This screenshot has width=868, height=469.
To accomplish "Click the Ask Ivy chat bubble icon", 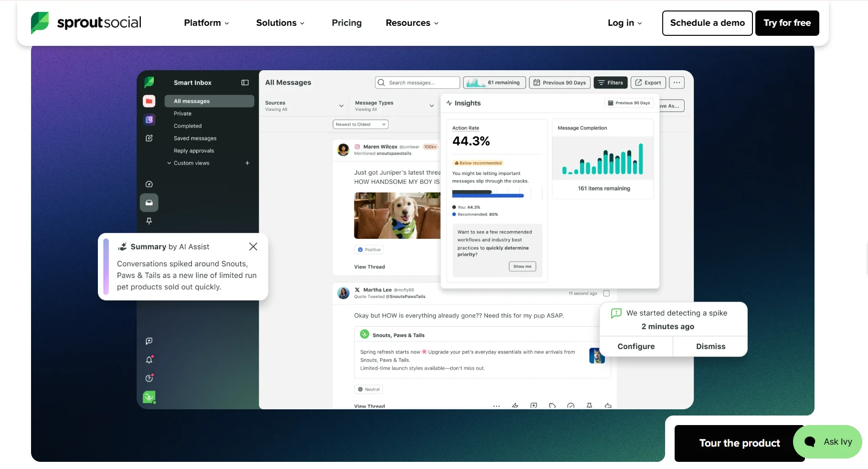I will [810, 442].
